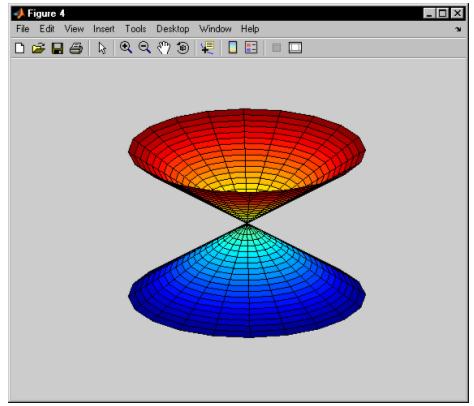Open the Edit menu

tap(47, 29)
